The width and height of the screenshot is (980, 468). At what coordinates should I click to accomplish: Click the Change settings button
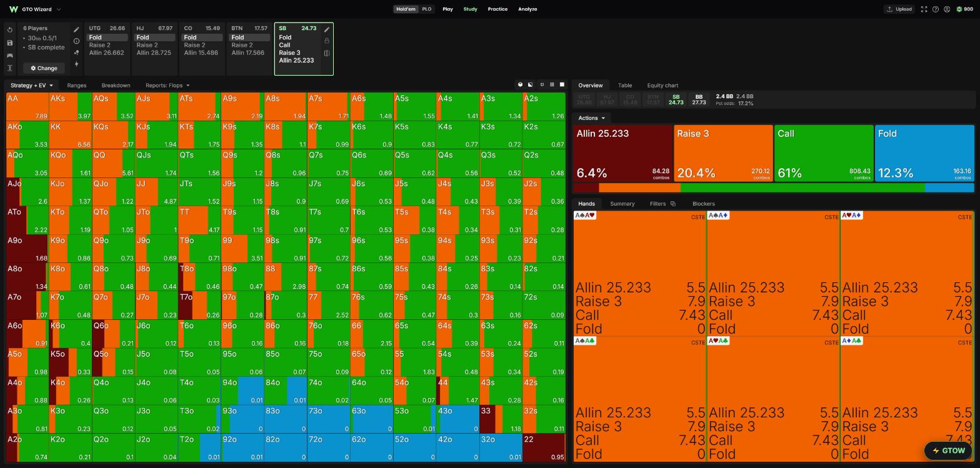[44, 68]
